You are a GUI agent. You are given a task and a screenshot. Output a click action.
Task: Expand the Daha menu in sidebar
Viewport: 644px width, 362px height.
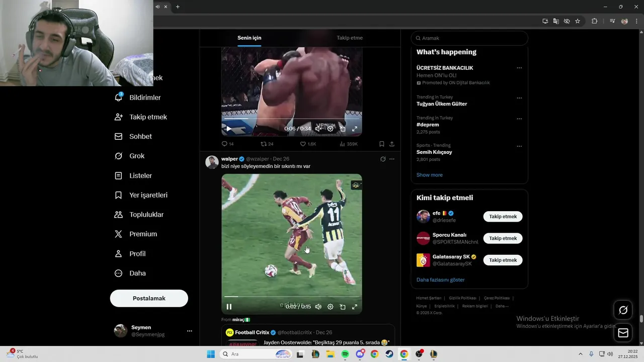(130, 274)
